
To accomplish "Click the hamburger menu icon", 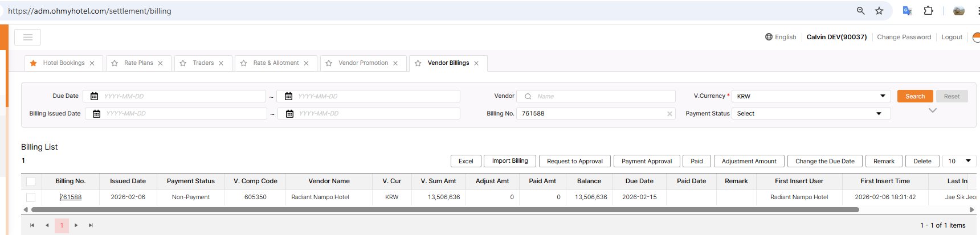I will pos(27,38).
